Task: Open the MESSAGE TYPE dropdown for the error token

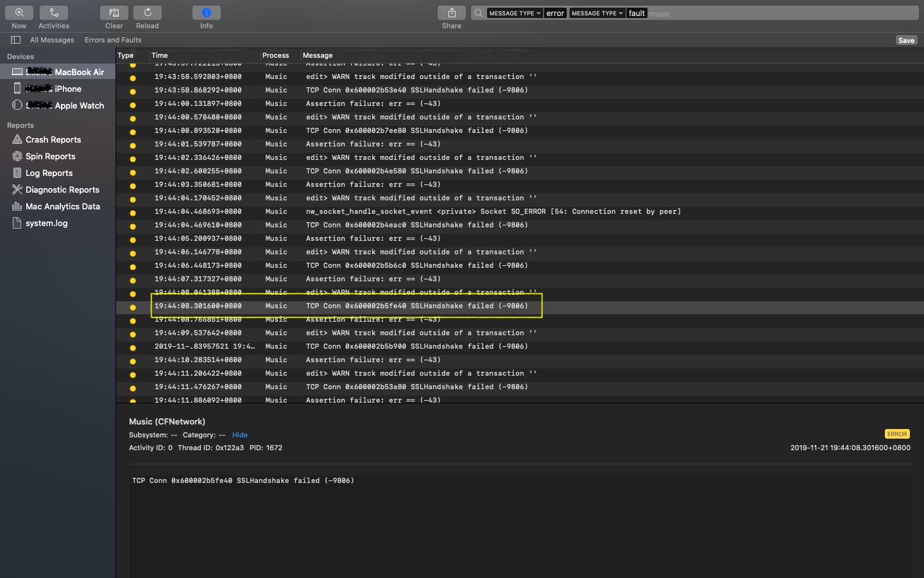Action: (x=515, y=13)
